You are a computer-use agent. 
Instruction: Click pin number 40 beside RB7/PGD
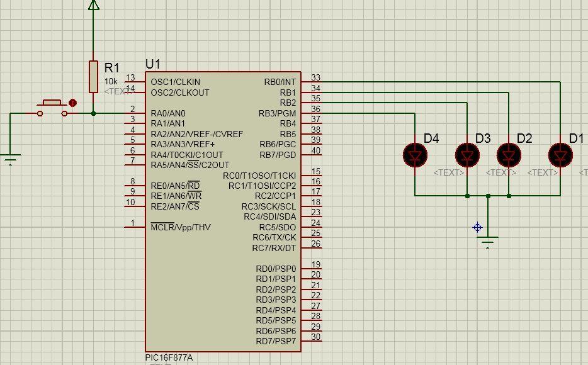[x=316, y=150]
